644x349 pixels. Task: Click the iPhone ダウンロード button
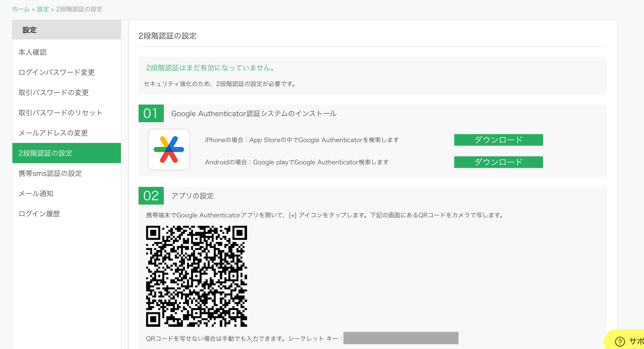(498, 140)
